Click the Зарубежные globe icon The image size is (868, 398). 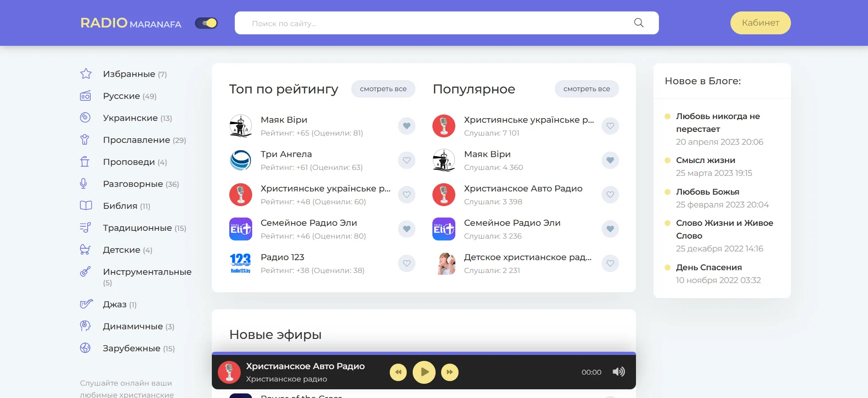coord(86,348)
